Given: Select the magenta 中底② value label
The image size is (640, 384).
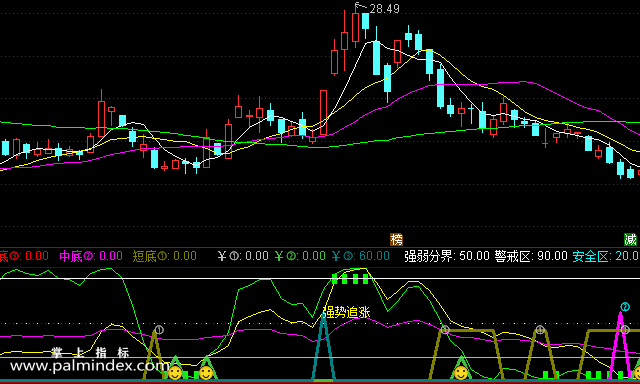Looking at the screenshot, I should 91,256.
